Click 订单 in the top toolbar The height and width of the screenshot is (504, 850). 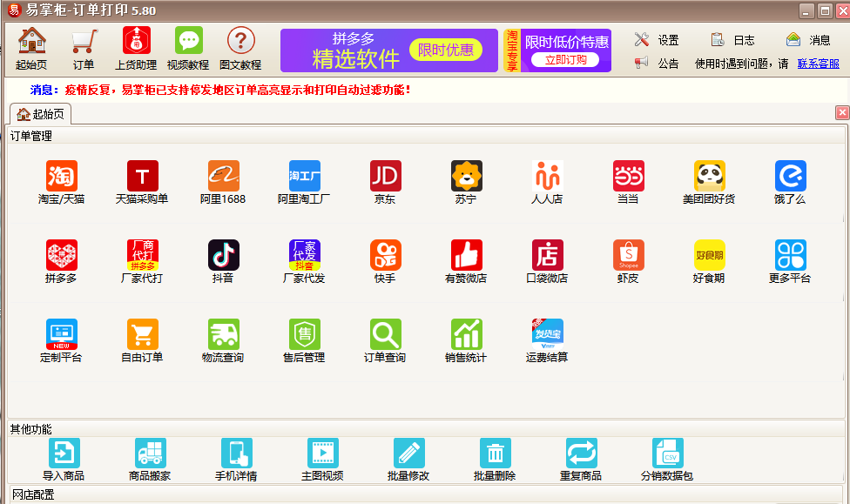click(x=84, y=49)
